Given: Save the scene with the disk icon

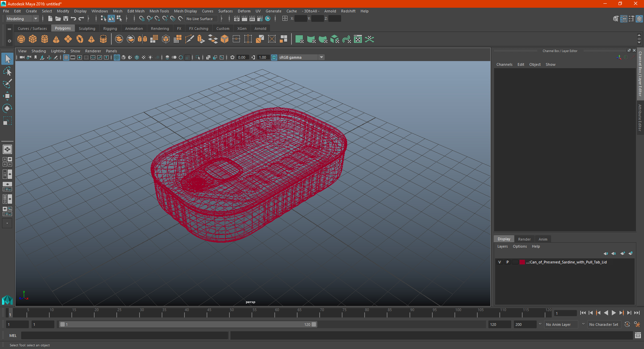Looking at the screenshot, I should [66, 19].
